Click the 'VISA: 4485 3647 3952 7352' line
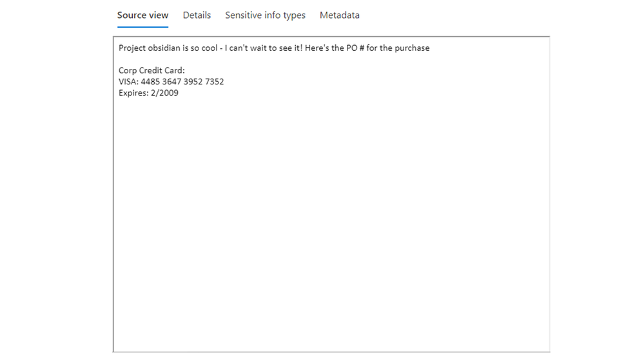 point(171,82)
